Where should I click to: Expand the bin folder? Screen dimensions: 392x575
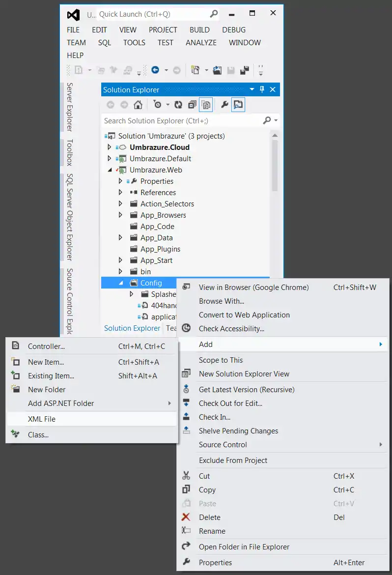[120, 271]
